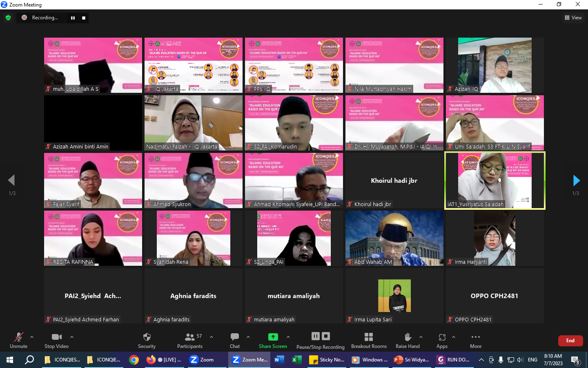Screen dimensions: 588x368
Task: Expand audio options arrow next to Unmute
Action: point(32,337)
